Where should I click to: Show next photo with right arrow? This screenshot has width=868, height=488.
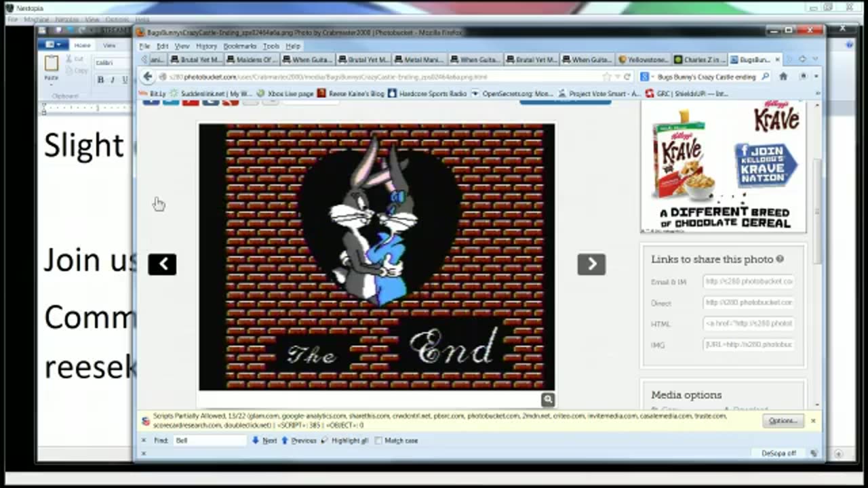coord(591,264)
